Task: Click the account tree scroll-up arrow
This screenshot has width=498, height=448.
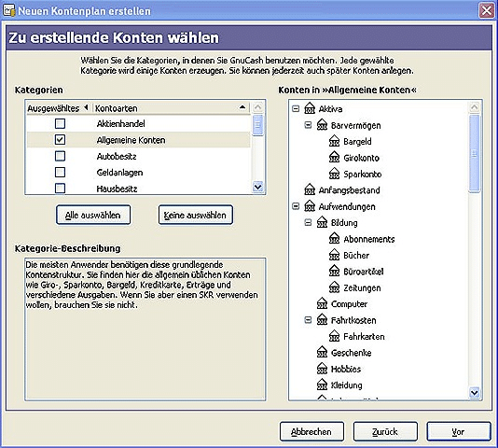Action: click(474, 107)
